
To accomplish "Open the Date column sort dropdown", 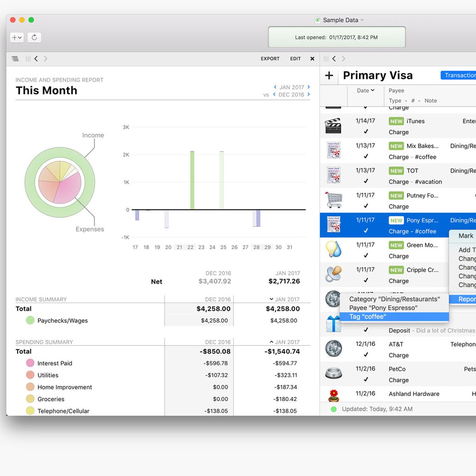I will point(365,90).
